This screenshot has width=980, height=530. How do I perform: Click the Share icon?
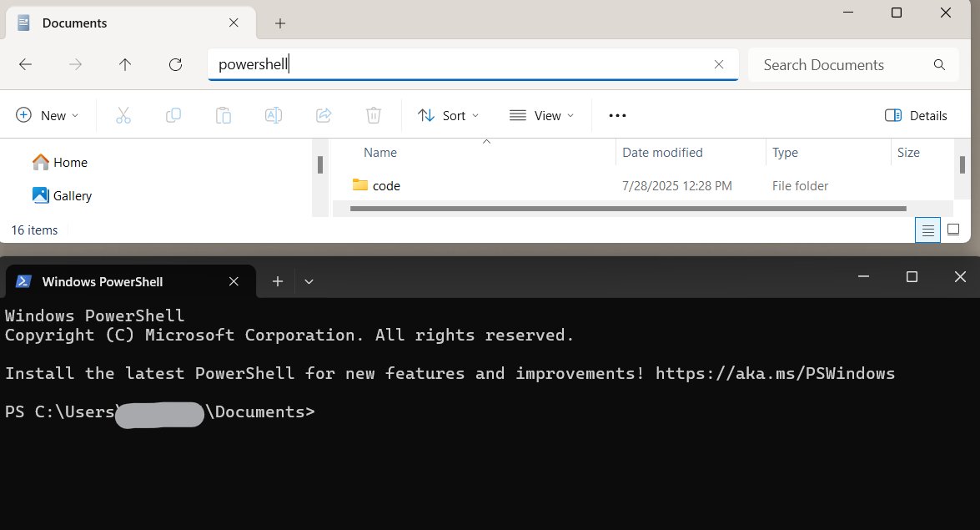tap(324, 115)
